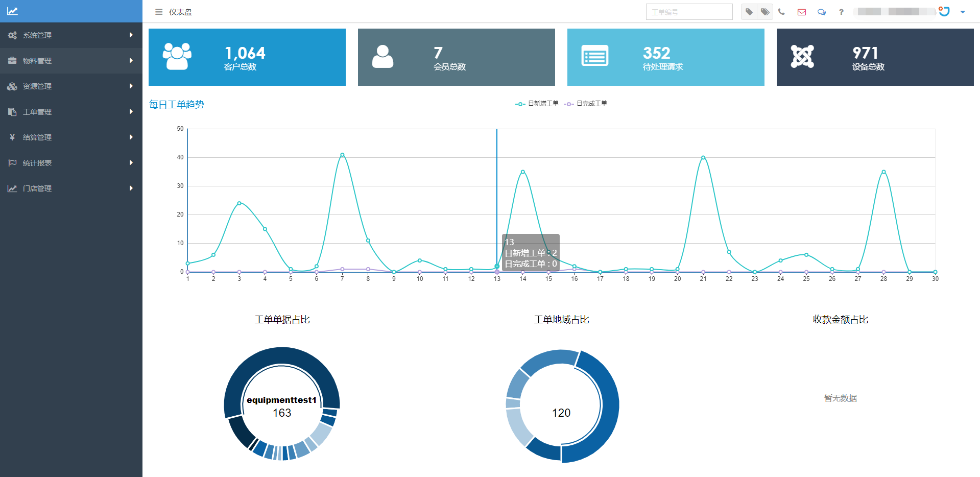The width and height of the screenshot is (980, 477).
Task: Click the 工单单据占比 chart title
Action: (282, 320)
